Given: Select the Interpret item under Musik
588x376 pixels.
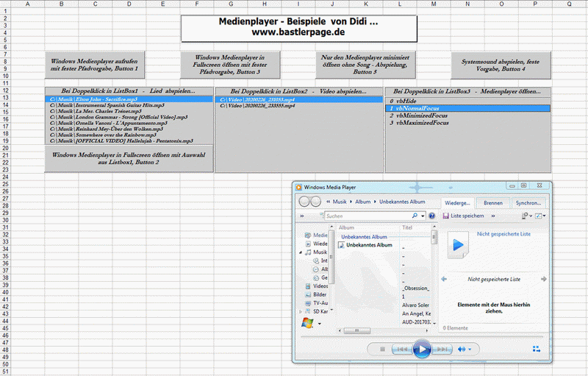Looking at the screenshot, I should pos(320,260).
